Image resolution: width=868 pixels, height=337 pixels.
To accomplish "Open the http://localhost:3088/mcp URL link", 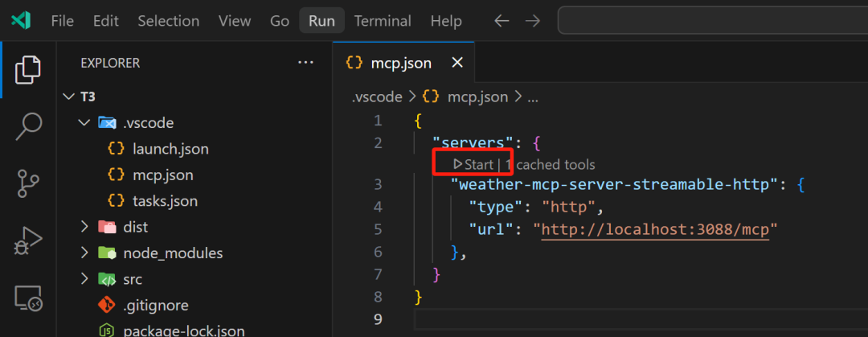I will (656, 229).
